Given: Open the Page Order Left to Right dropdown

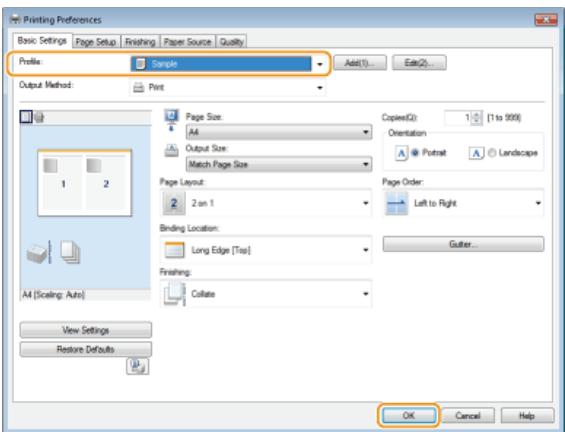Looking at the screenshot, I should click(x=463, y=203).
